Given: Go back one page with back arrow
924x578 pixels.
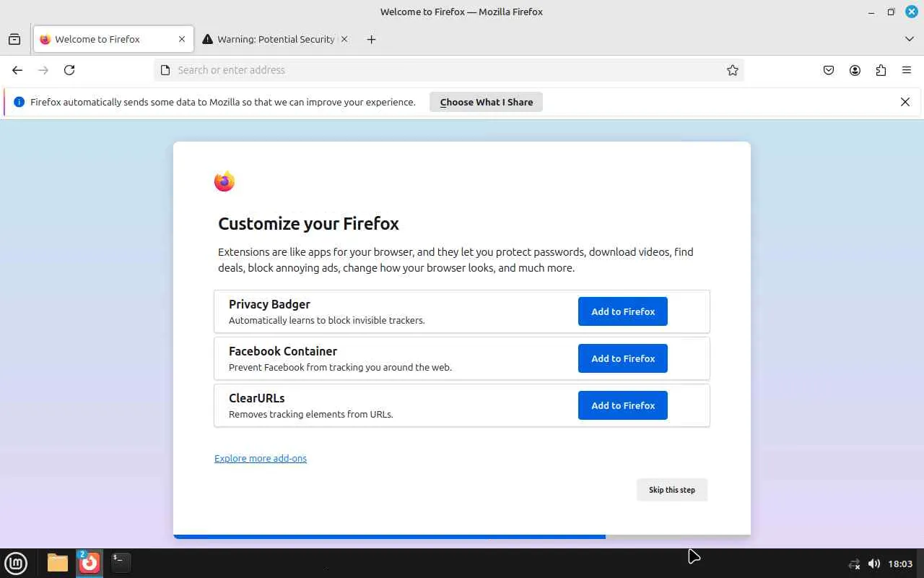Looking at the screenshot, I should (x=17, y=70).
